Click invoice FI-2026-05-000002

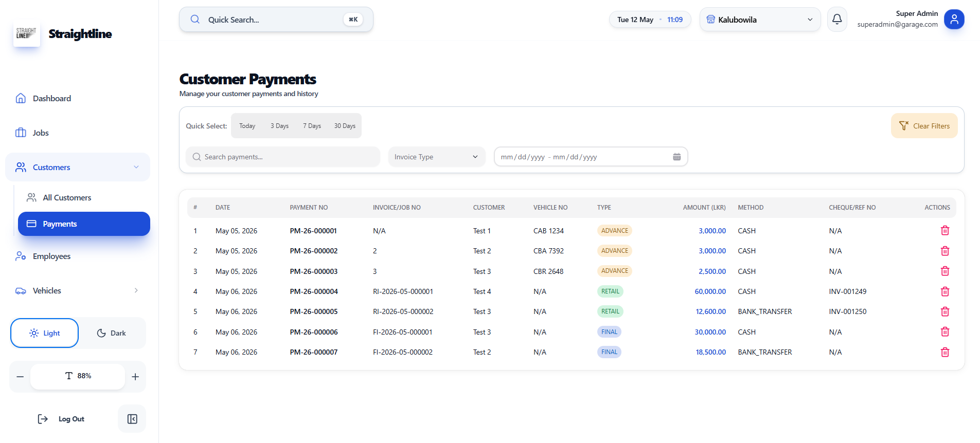403,352
